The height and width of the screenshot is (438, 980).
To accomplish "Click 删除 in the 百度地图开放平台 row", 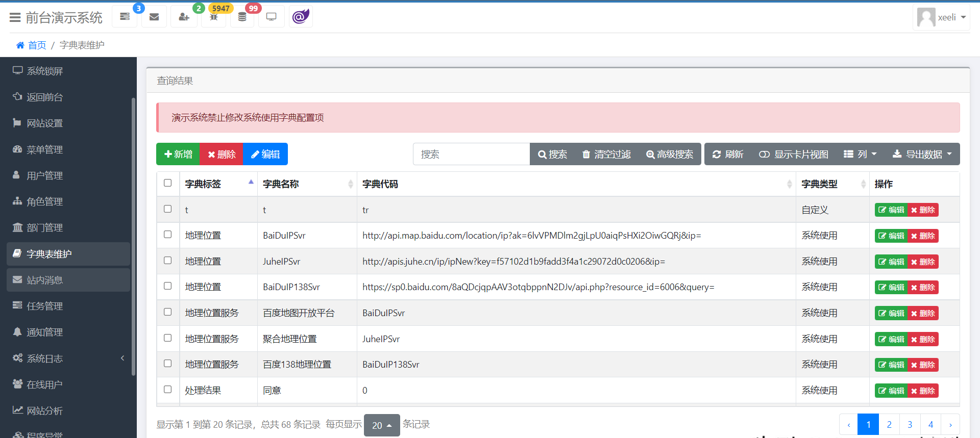I will tap(923, 313).
